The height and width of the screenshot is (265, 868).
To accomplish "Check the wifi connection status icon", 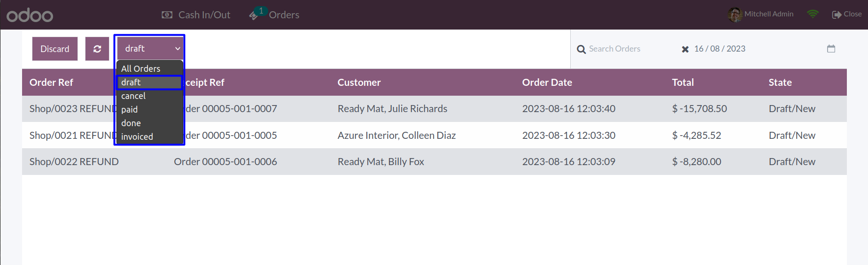I will (813, 14).
